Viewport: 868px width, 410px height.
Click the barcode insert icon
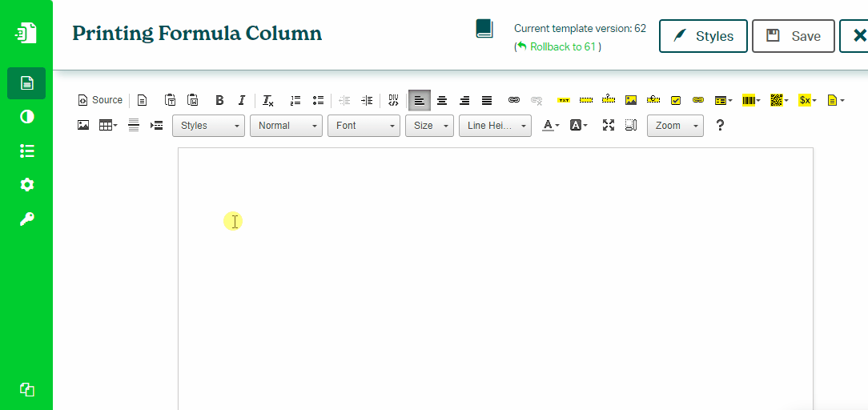pyautogui.click(x=751, y=100)
